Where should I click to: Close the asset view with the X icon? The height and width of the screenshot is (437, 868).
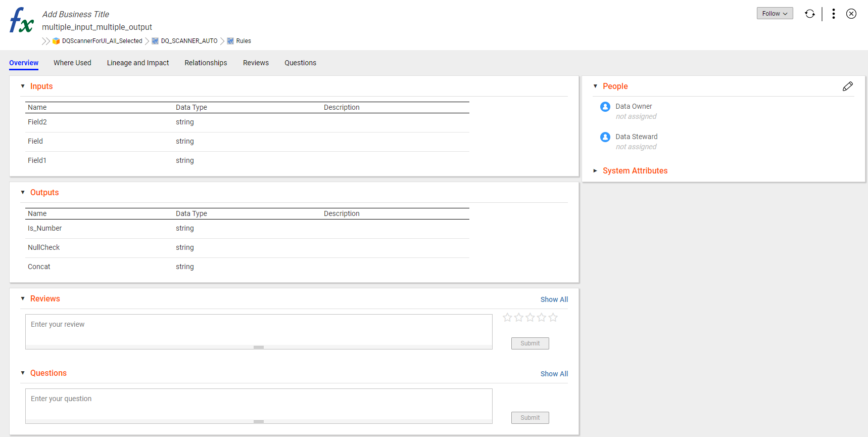click(x=851, y=14)
